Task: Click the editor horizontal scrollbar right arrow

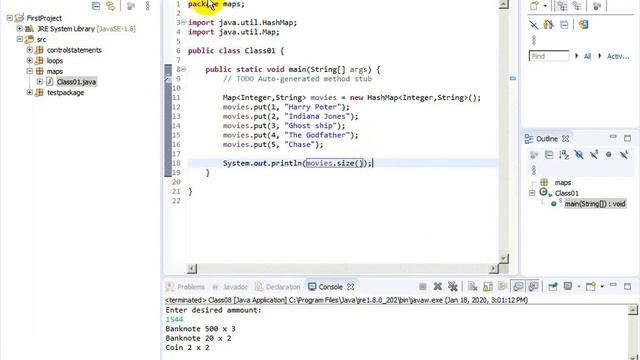Action: [493, 268]
